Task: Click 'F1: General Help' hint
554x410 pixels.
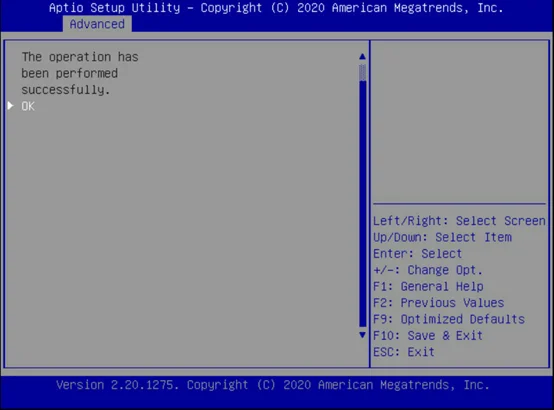Action: [x=428, y=286]
